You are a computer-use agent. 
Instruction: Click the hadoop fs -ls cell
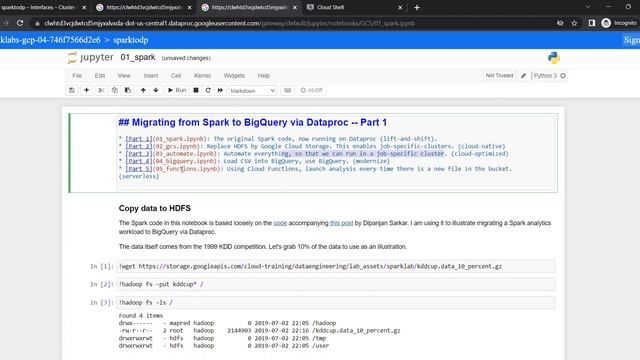[x=336, y=302]
